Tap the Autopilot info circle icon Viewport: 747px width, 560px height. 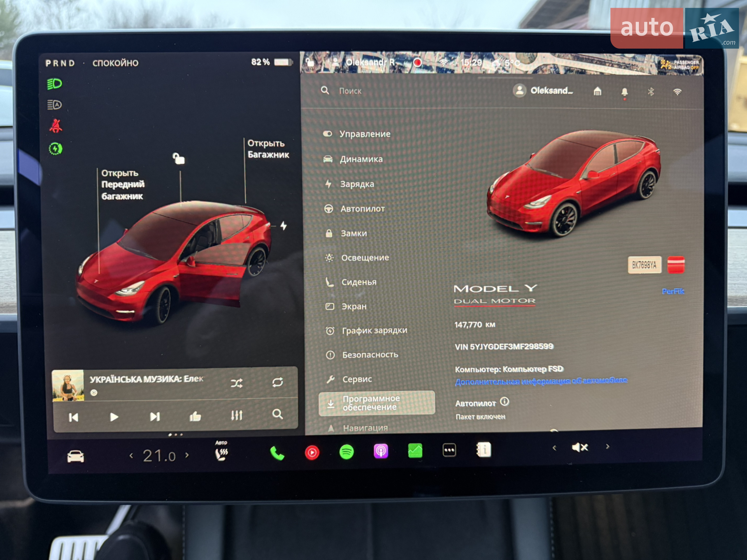pos(505,401)
